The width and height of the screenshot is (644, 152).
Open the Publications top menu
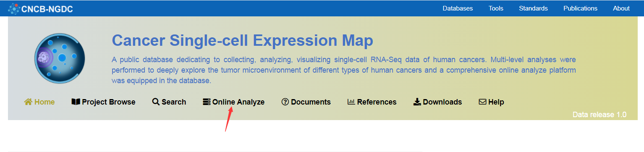(x=580, y=8)
